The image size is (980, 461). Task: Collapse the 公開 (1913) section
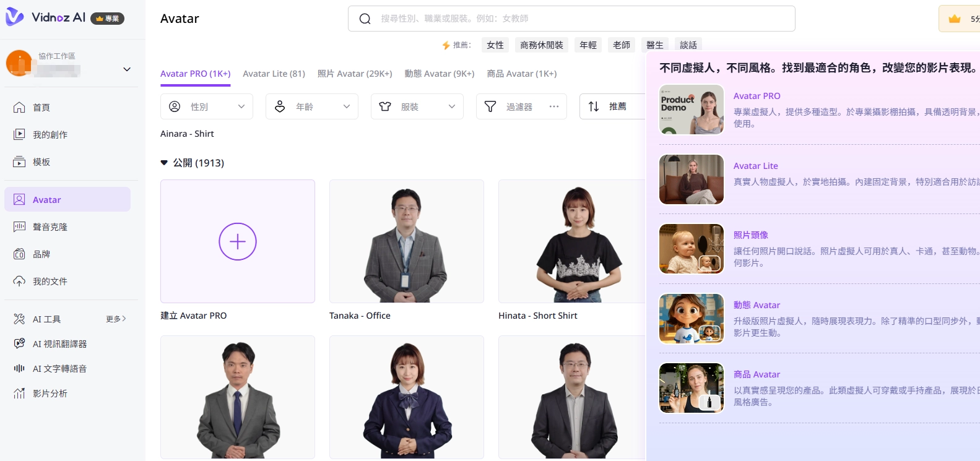tap(164, 163)
